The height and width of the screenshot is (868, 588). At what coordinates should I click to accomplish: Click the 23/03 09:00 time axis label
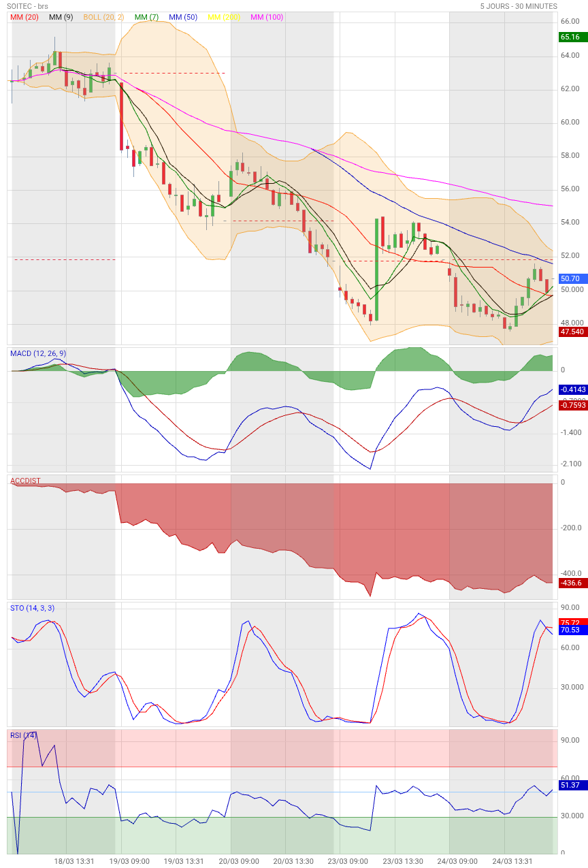[x=348, y=861]
